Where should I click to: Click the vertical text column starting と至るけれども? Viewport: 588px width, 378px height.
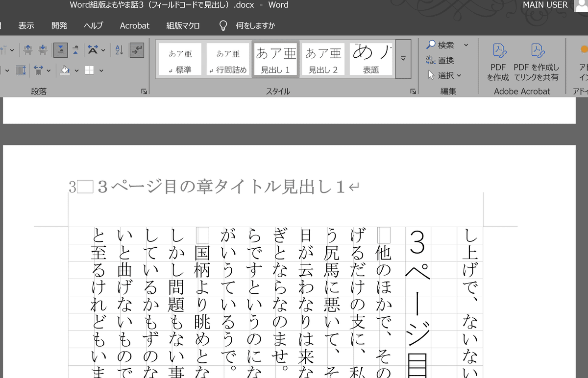pyautogui.click(x=99, y=304)
